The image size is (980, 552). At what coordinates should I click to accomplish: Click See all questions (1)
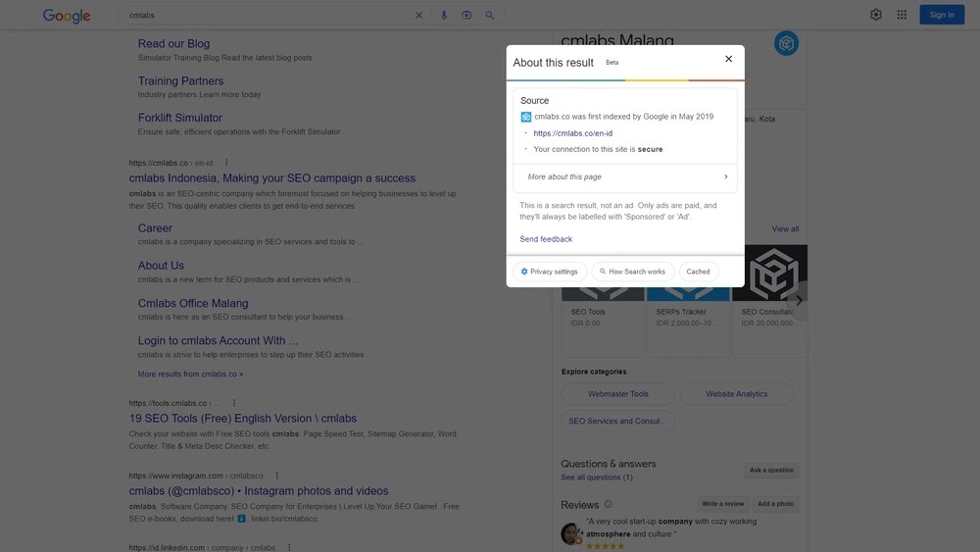[596, 477]
